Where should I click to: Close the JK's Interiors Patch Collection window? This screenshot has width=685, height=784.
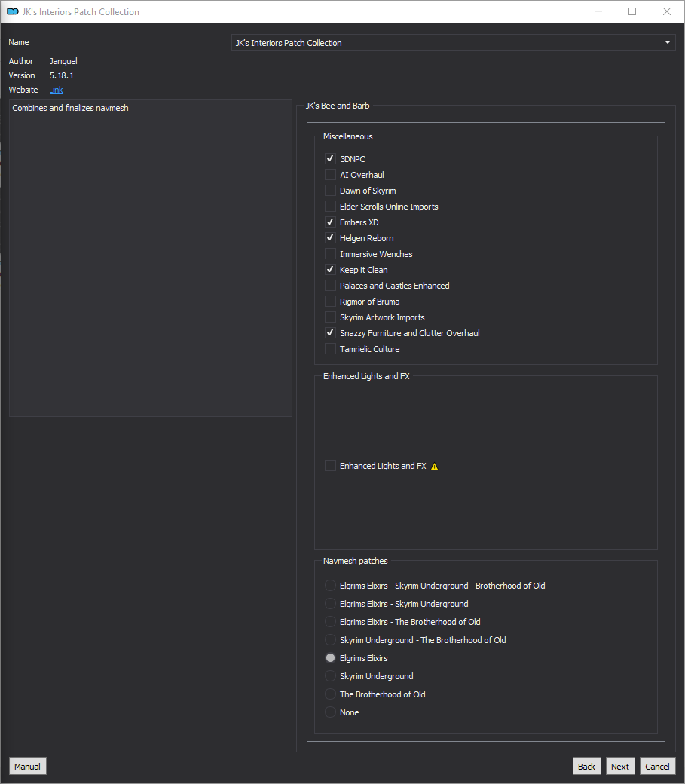[x=666, y=11]
